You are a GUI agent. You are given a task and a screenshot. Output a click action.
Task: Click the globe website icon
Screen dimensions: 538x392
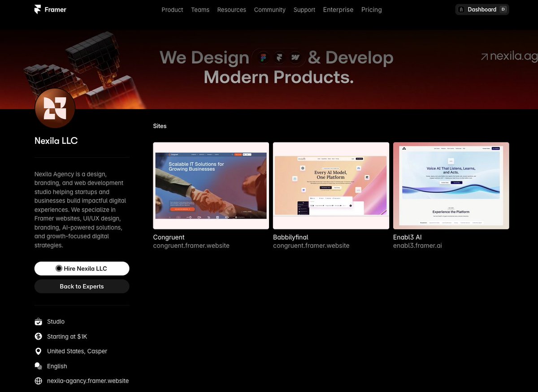38,381
